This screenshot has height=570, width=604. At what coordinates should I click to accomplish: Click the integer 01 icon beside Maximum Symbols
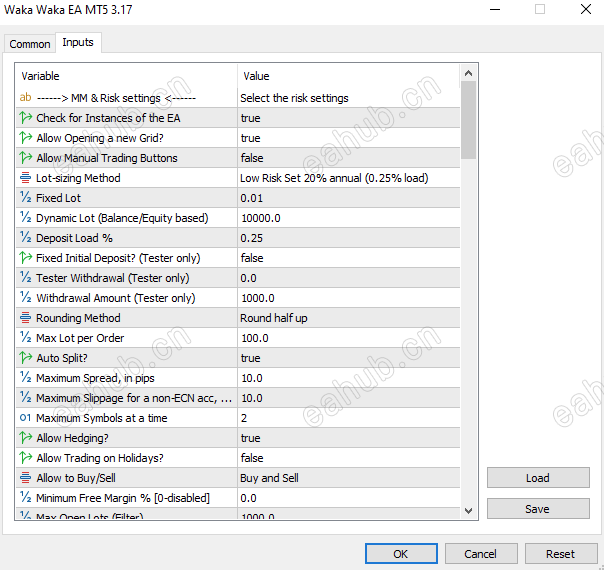[25, 418]
